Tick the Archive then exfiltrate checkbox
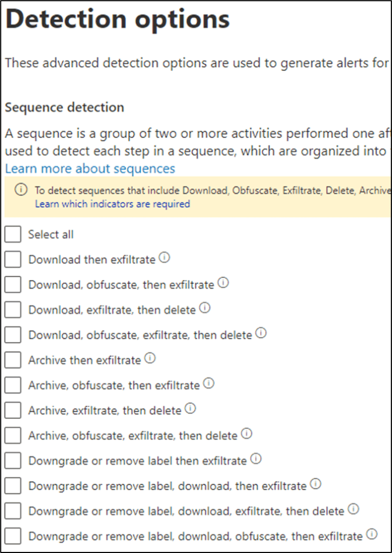 point(13,359)
